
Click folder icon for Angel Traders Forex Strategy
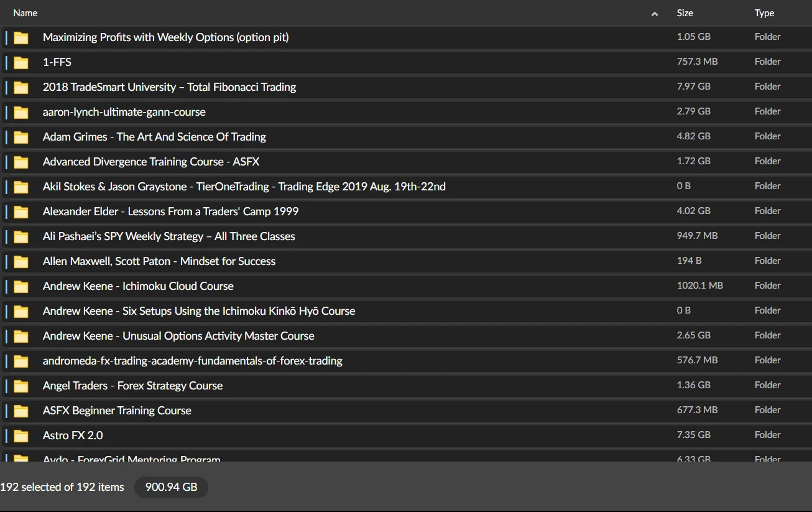21,386
